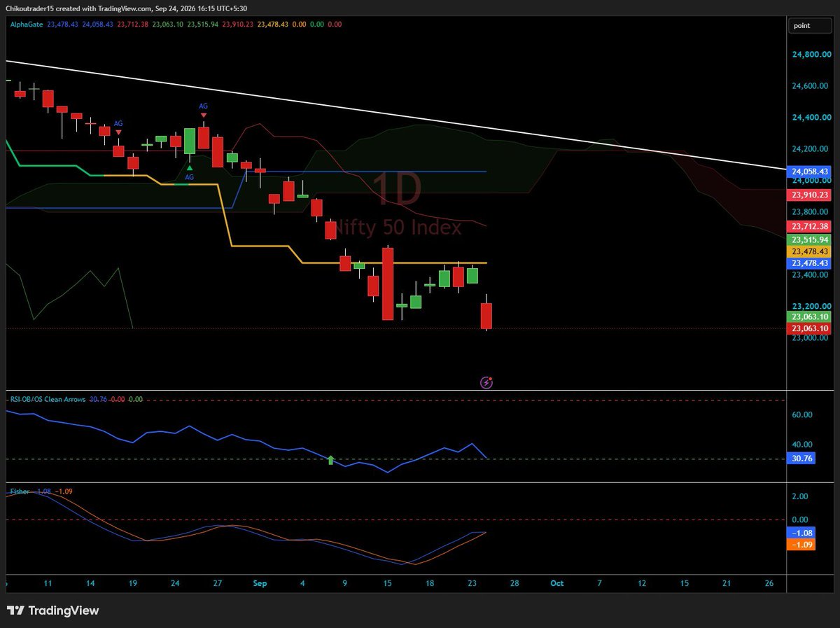Screen dimensions: 840x628
Task: Click the 60.00 tick on the RSI scale
Action: coord(801,414)
